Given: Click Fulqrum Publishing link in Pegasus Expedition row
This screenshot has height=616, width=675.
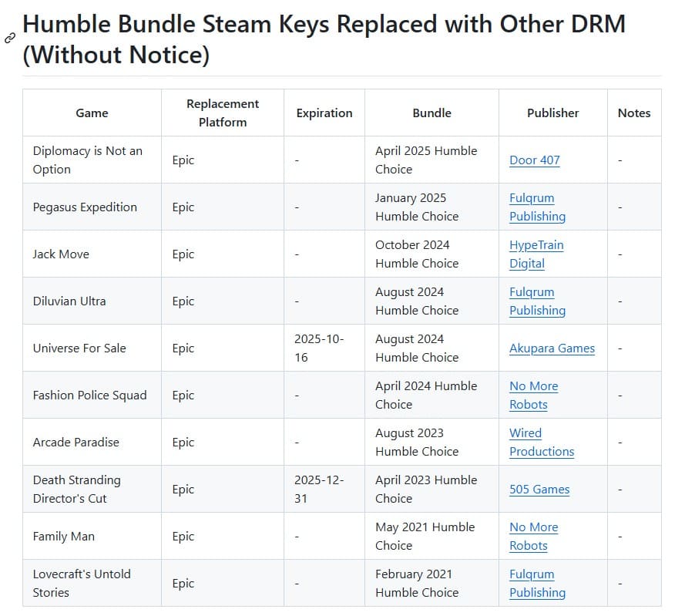Looking at the screenshot, I should click(537, 207).
